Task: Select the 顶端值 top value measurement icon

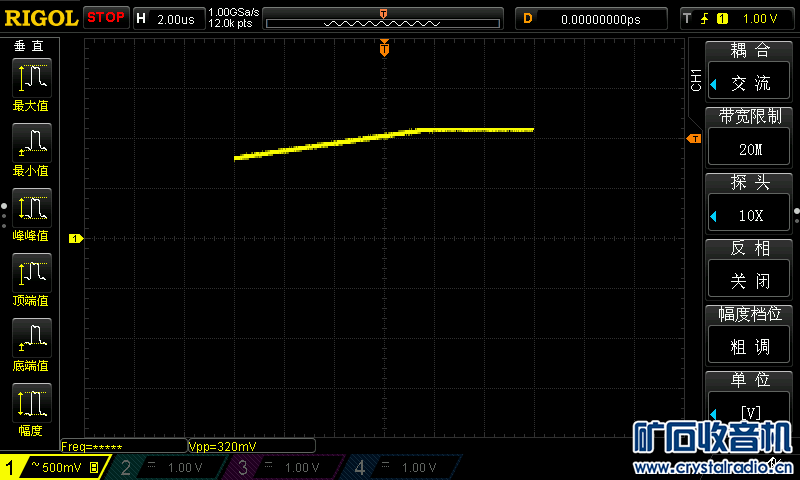Action: point(32,273)
